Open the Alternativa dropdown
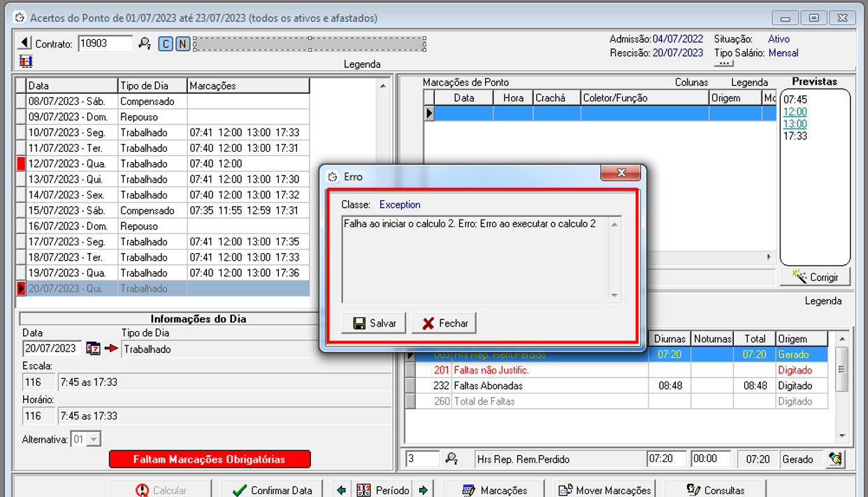Screen dimensions: 868x497 pos(94,440)
